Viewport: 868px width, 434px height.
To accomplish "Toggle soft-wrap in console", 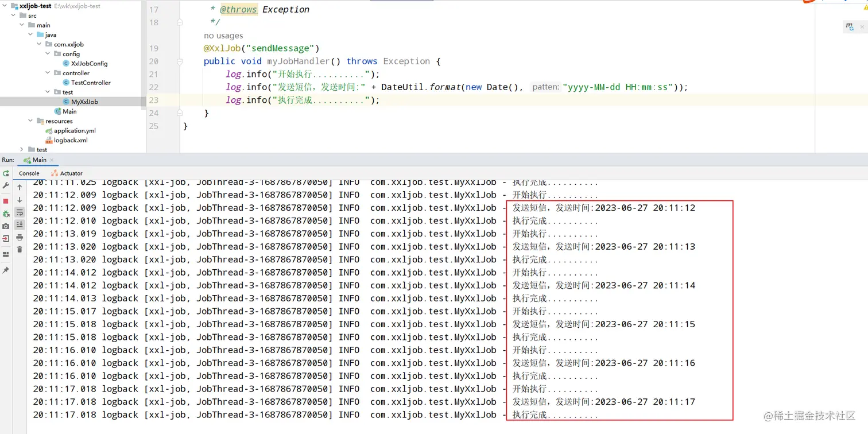I will 20,212.
